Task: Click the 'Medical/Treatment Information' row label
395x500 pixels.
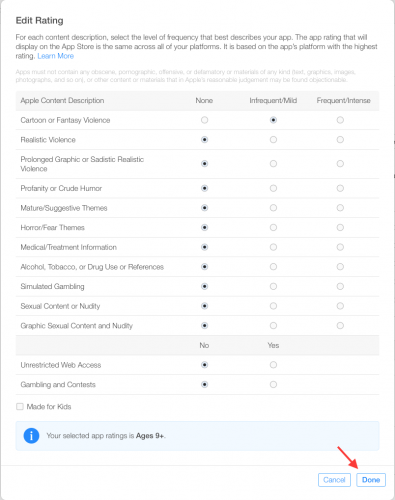Action: coord(69,247)
